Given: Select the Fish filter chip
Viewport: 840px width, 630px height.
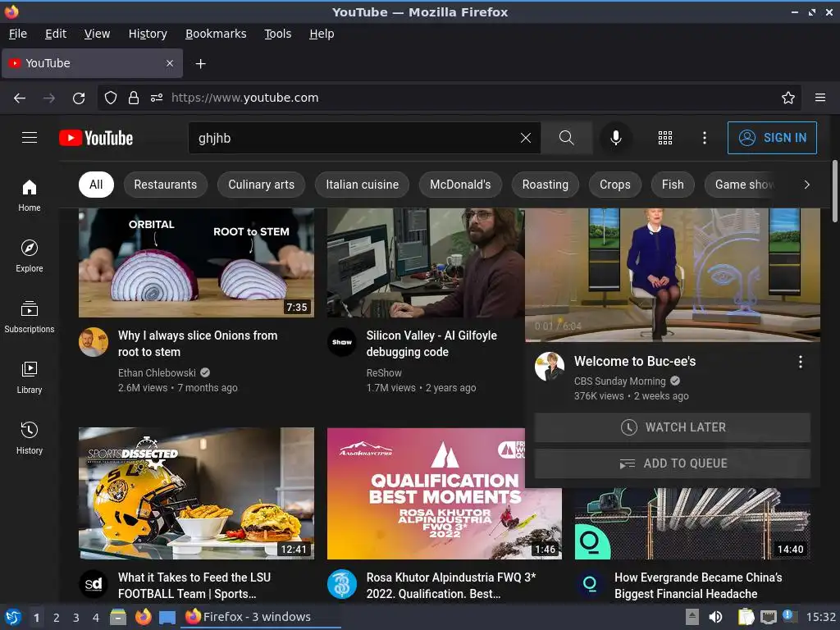Looking at the screenshot, I should pos(673,185).
